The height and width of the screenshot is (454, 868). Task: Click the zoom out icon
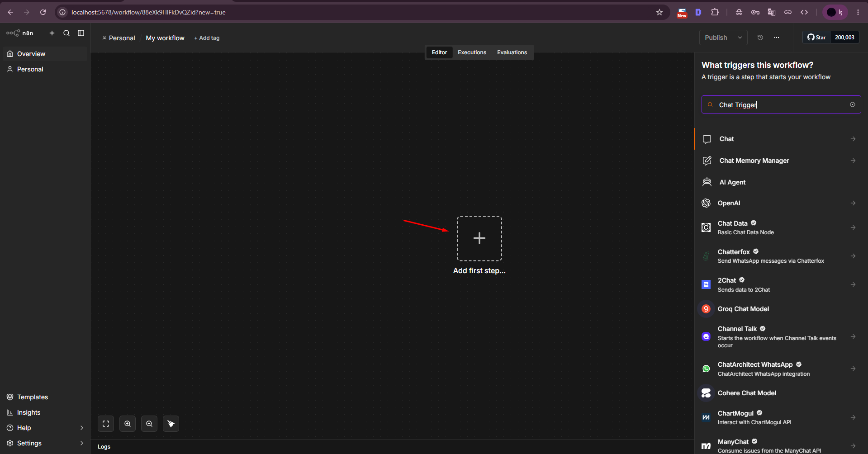149,424
